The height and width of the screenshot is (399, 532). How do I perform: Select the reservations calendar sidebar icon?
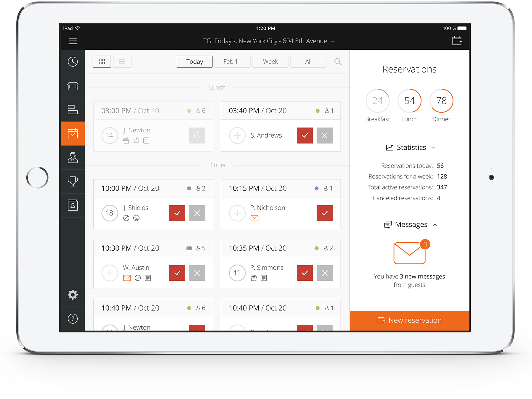73,134
